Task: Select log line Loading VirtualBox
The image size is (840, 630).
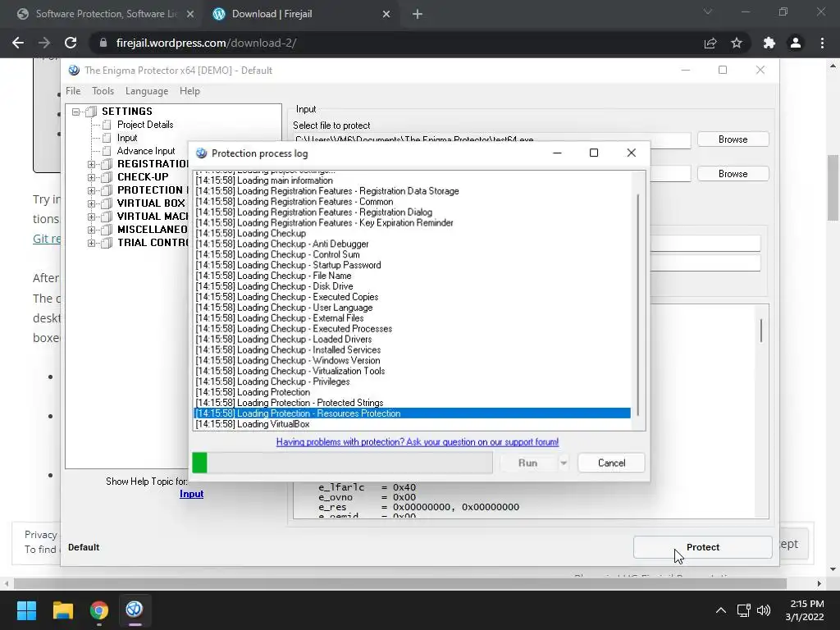Action: coord(412,424)
